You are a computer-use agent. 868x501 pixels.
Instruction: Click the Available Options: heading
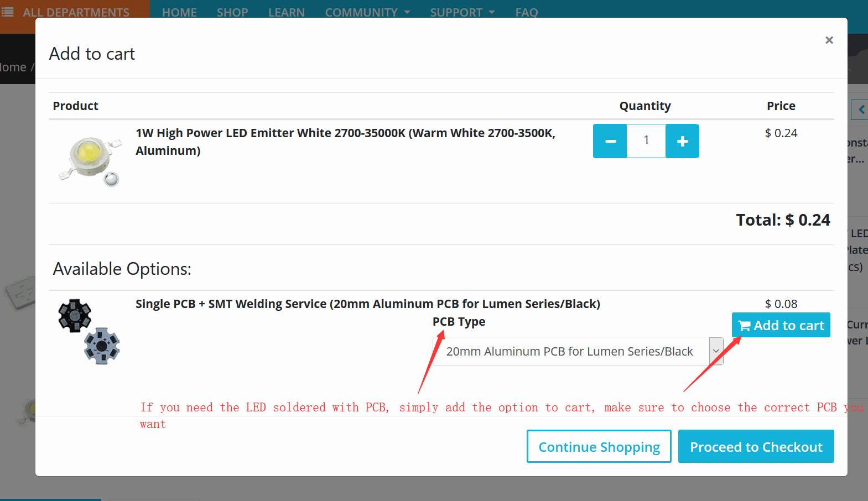[x=122, y=269]
